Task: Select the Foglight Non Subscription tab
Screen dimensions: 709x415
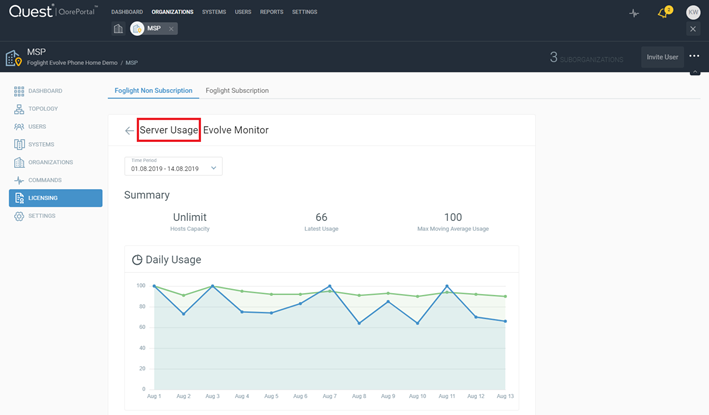Action: pyautogui.click(x=153, y=91)
